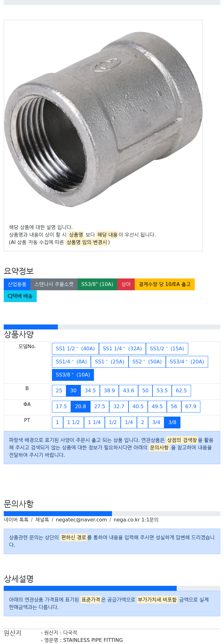Click the gray 스텐나사 주물소켓 tag
Screen dimensions: 224x644
pos(54,284)
